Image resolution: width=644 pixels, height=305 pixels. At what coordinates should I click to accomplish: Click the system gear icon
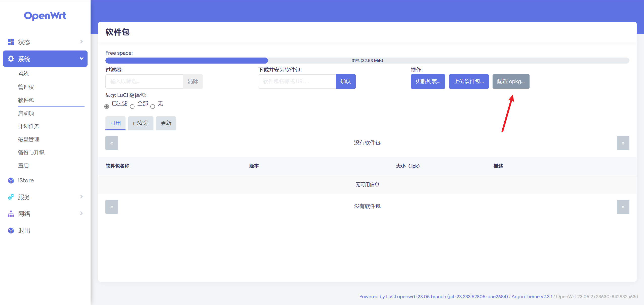pos(11,59)
